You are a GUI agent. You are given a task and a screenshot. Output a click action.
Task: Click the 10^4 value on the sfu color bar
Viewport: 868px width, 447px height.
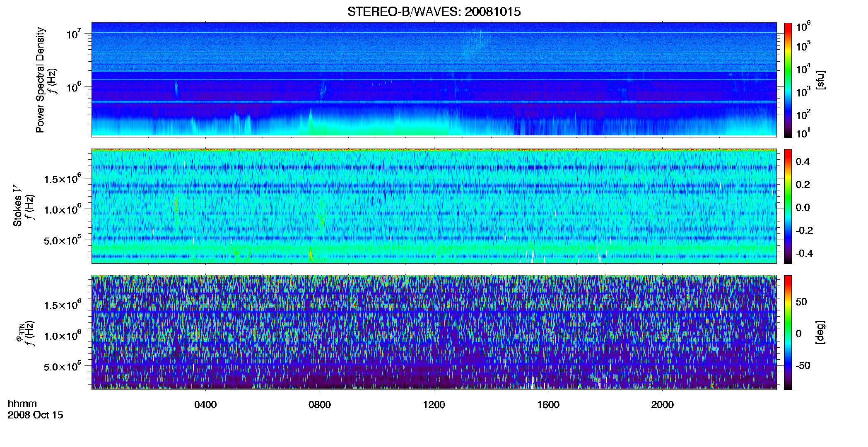pos(803,69)
